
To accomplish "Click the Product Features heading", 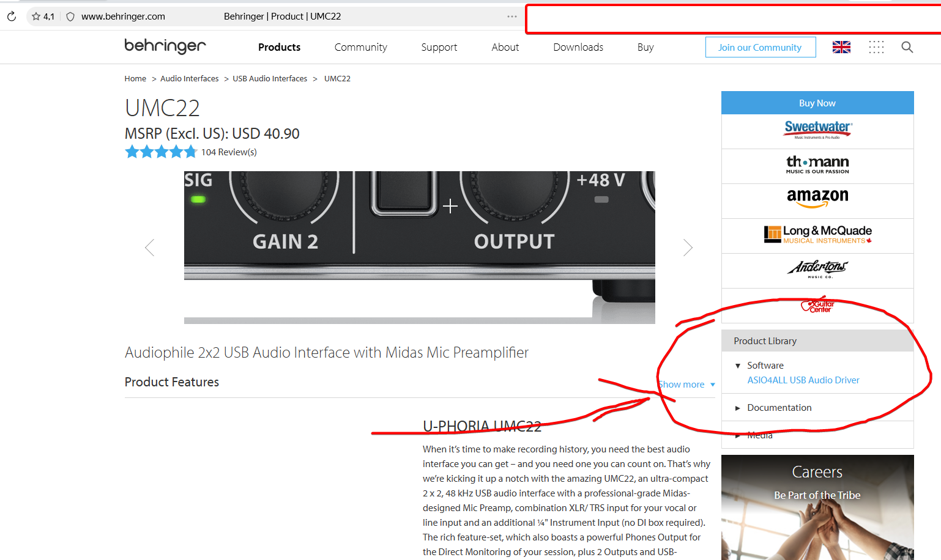I will point(172,382).
